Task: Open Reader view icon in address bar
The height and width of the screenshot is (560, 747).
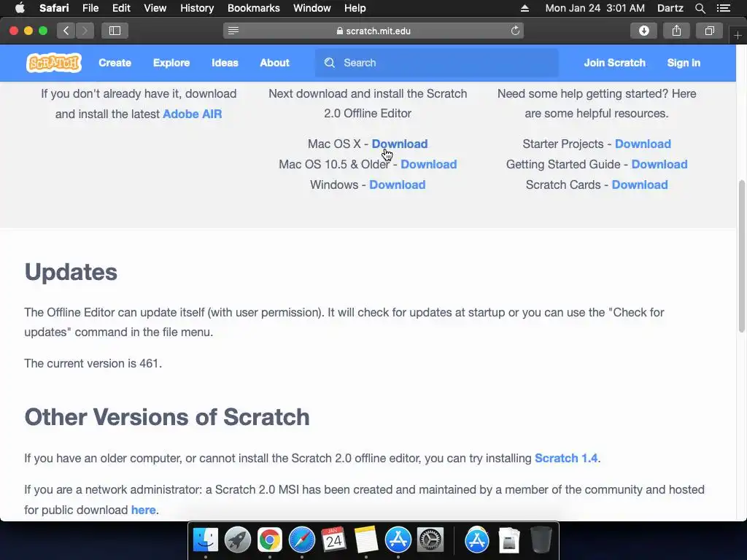Action: coord(233,31)
